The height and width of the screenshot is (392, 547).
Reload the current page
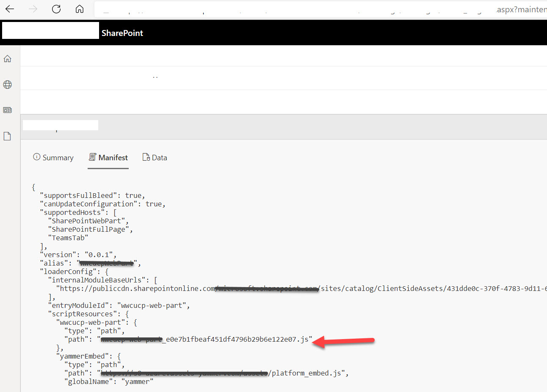[56, 9]
